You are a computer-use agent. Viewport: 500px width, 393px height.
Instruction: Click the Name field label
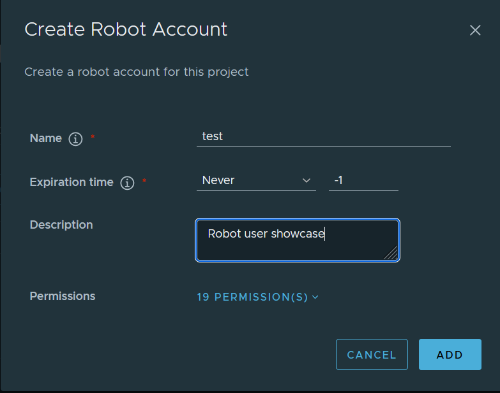tap(46, 138)
